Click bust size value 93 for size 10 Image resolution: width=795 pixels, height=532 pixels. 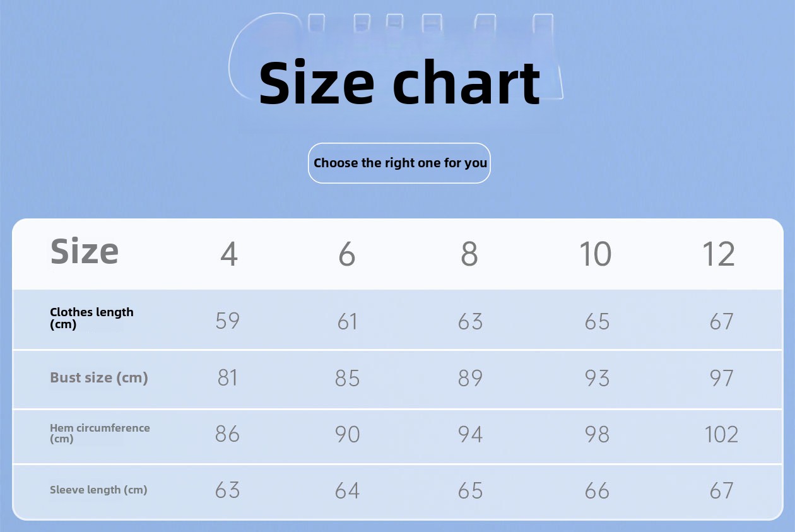[597, 378]
